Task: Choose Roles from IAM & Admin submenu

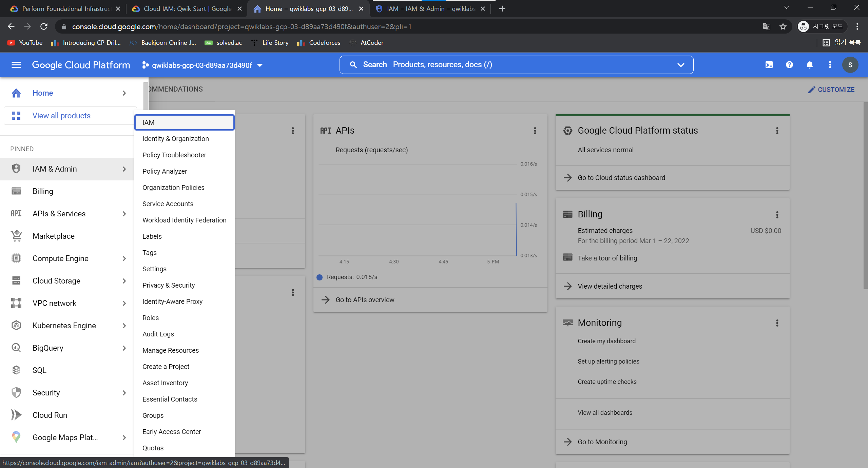Action: tap(151, 318)
